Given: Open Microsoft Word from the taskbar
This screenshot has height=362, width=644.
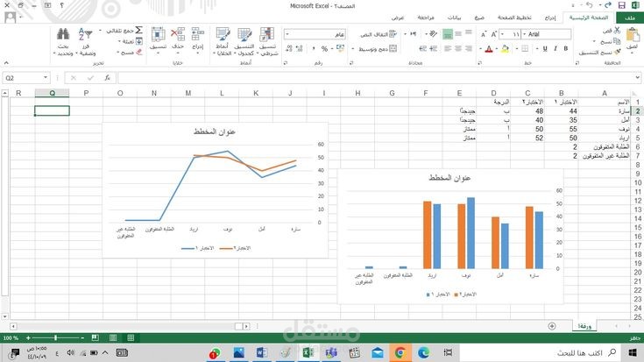Looking at the screenshot, I should click(x=262, y=353).
